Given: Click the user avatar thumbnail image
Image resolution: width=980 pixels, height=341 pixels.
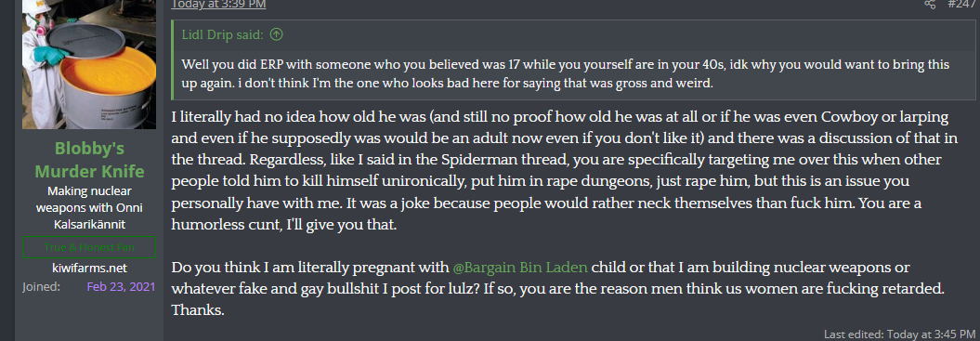Looking at the screenshot, I should click(89, 64).
